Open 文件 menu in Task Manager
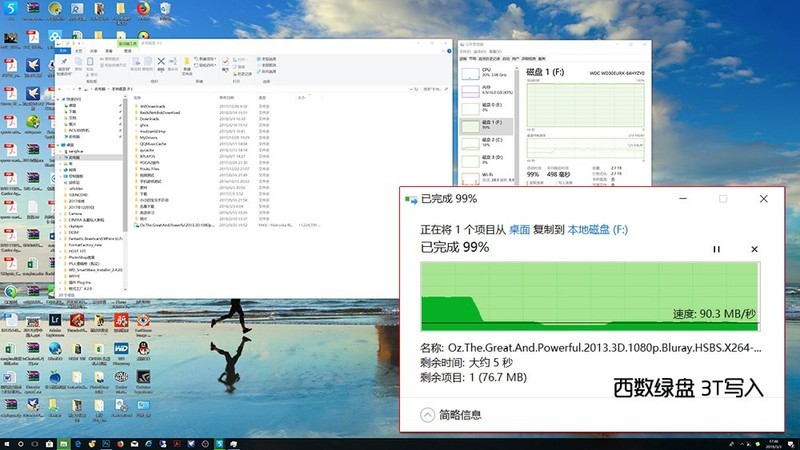The height and width of the screenshot is (450, 800). (465, 52)
